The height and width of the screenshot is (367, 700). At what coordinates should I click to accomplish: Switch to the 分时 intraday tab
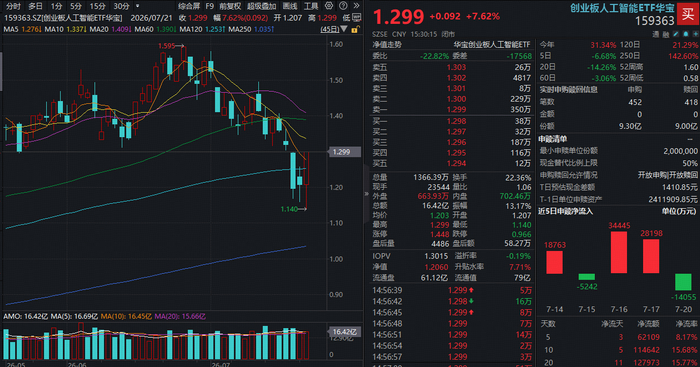(x=13, y=6)
